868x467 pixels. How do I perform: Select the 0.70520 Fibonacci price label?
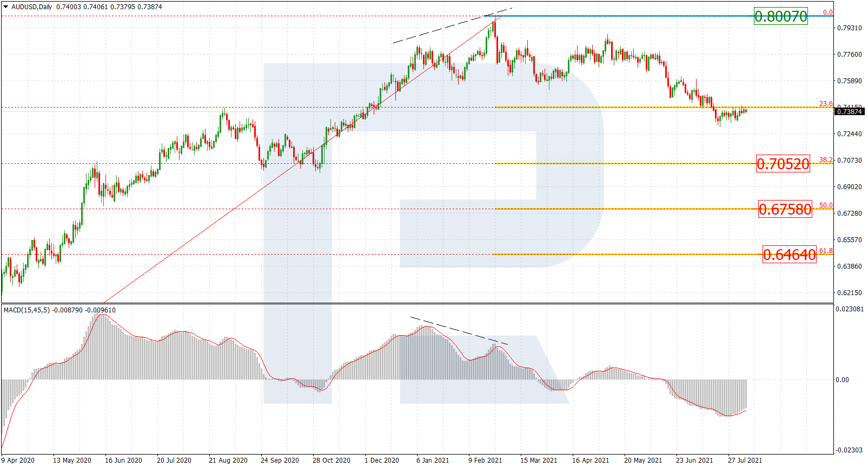(x=783, y=164)
